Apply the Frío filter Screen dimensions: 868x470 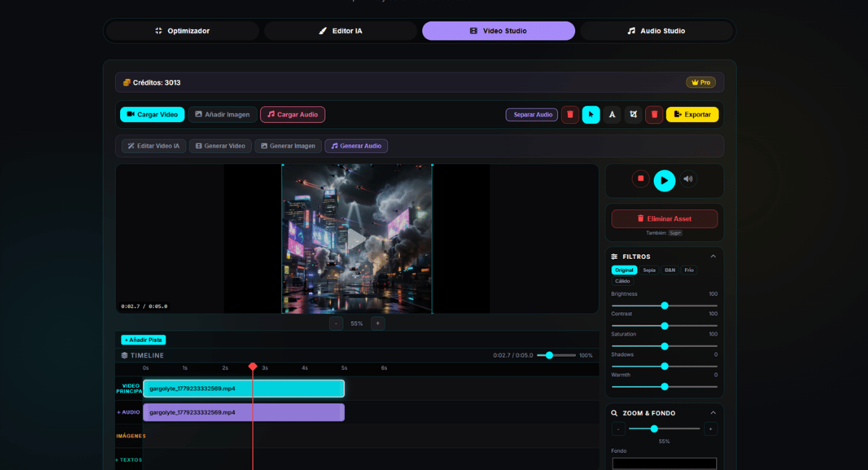(x=689, y=270)
